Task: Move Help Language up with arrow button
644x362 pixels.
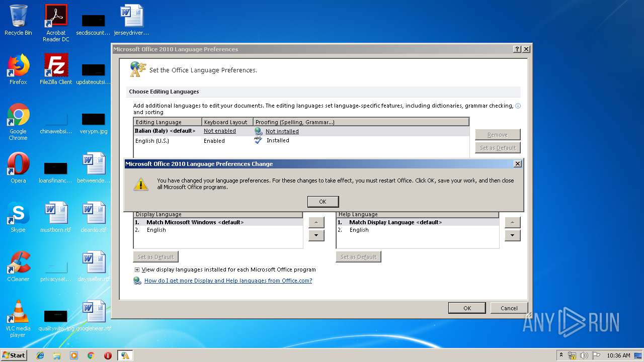Action: 512,222
